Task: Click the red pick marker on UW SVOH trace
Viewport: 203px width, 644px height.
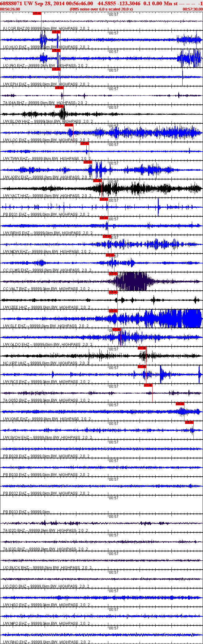Action: point(189,422)
